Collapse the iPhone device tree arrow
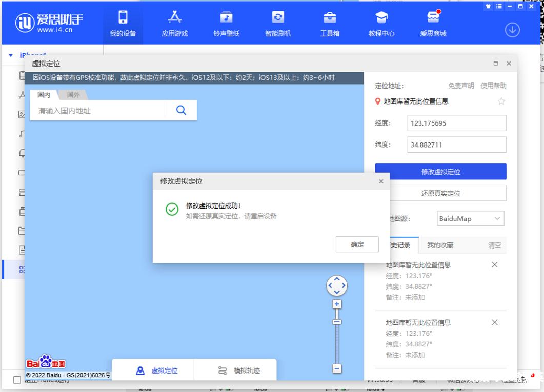Viewport: 544px width, 392px height. [11, 55]
